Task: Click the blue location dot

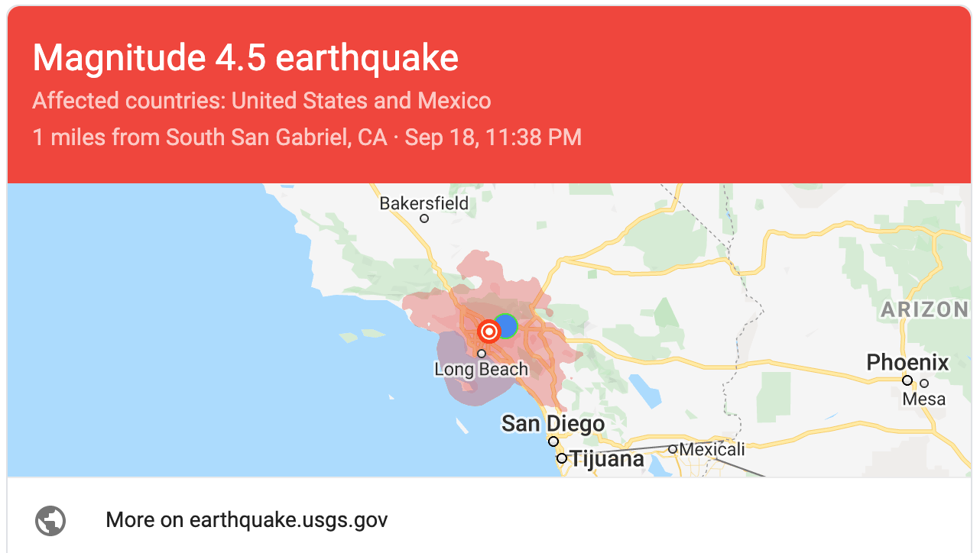Action: point(505,325)
